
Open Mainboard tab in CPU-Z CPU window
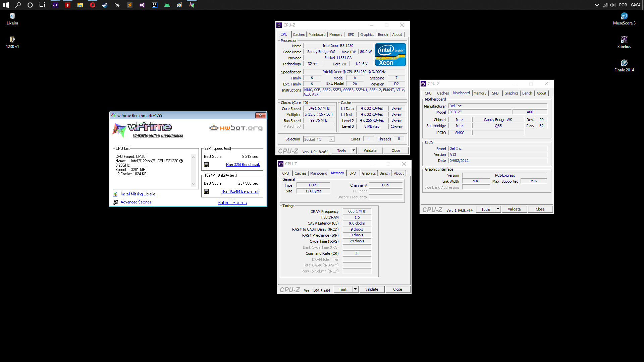coord(317,35)
